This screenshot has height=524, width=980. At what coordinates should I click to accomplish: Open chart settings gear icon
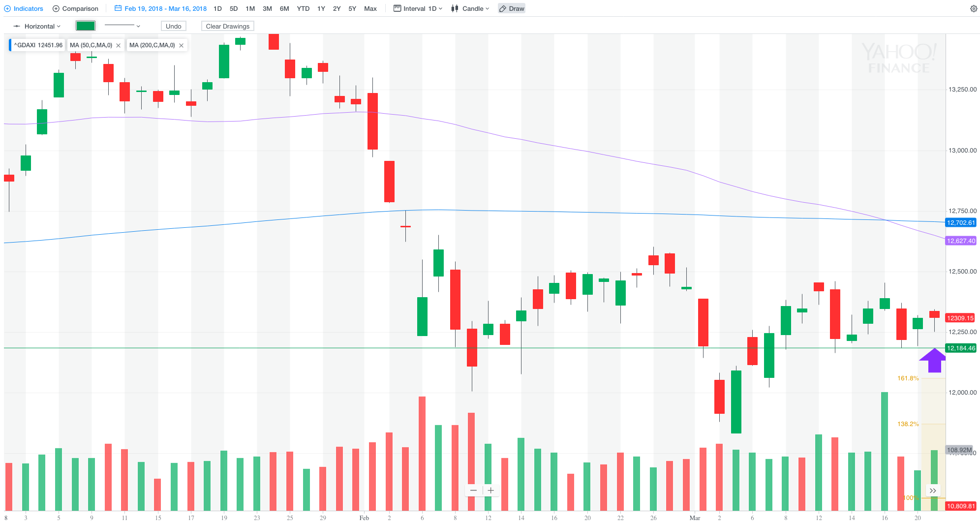pos(973,9)
